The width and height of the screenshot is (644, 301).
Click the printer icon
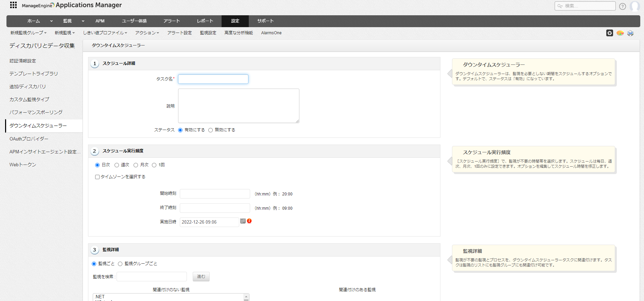pyautogui.click(x=630, y=33)
